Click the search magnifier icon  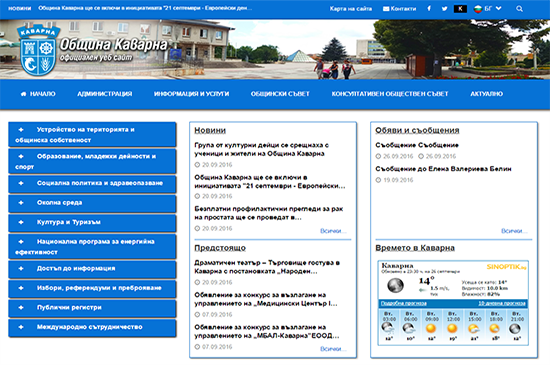[x=519, y=9]
